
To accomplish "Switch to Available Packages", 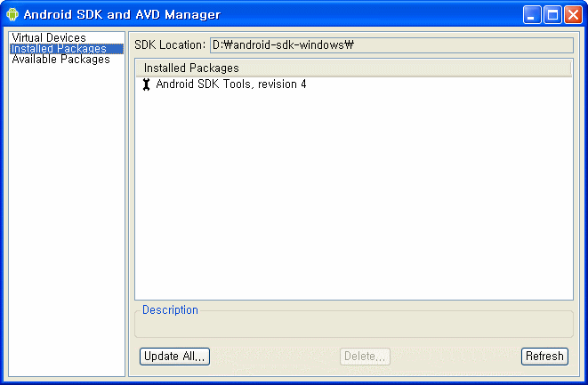I will (60, 60).
